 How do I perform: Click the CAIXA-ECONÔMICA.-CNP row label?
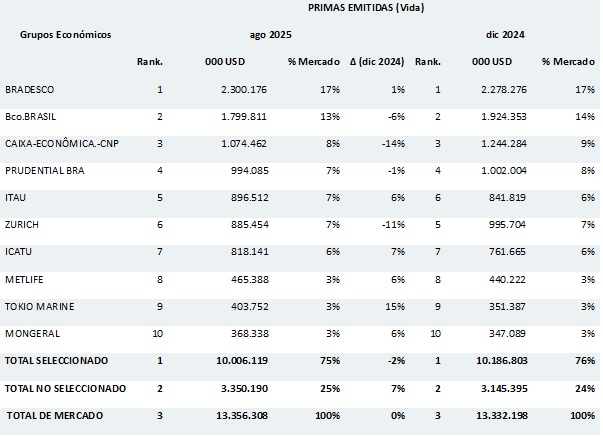tap(62, 144)
